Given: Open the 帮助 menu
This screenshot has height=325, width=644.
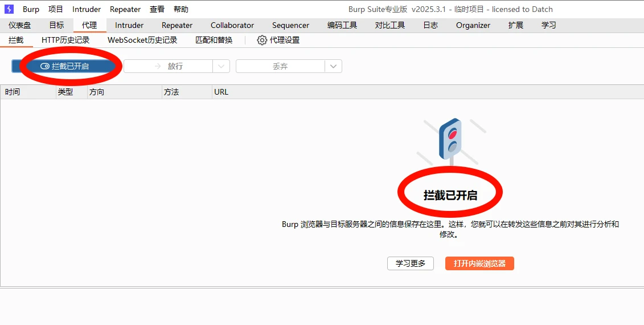Looking at the screenshot, I should click(x=181, y=10).
